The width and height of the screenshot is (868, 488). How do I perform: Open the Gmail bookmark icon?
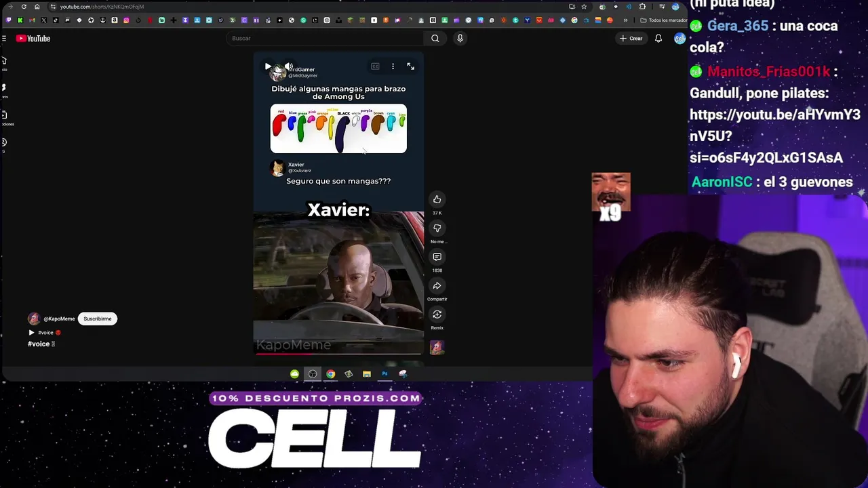(x=32, y=20)
